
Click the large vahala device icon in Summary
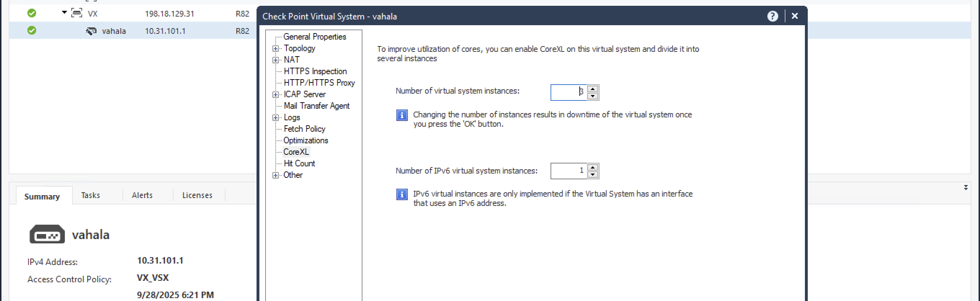tap(47, 234)
